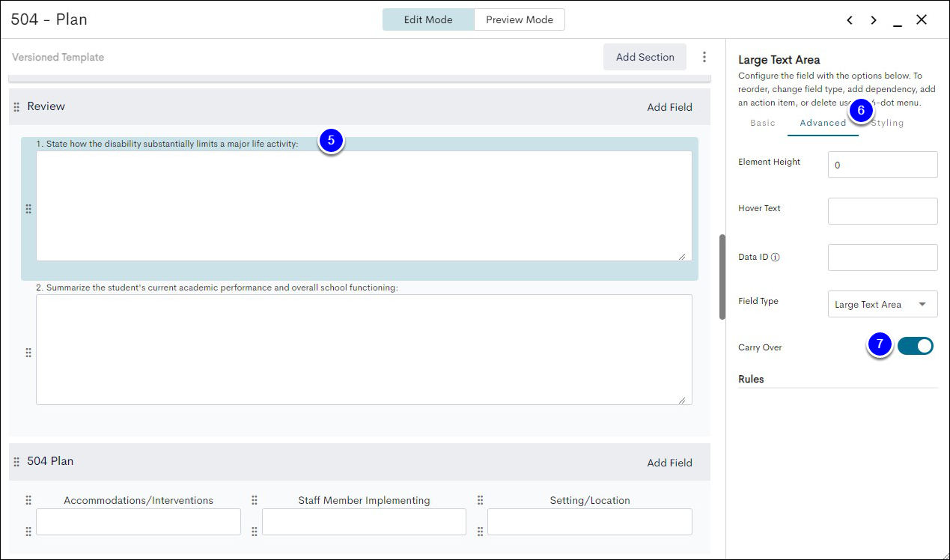This screenshot has width=950, height=560.
Task: Open the Advanced tab
Action: [x=823, y=123]
